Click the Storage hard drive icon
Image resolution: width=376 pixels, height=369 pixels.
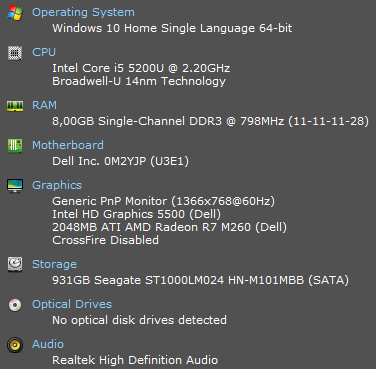tap(15, 264)
